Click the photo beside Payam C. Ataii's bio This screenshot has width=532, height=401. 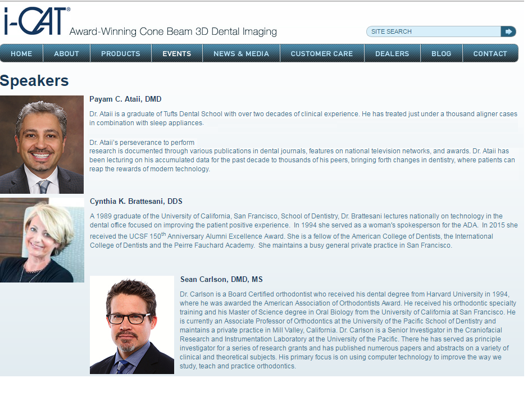[42, 145]
